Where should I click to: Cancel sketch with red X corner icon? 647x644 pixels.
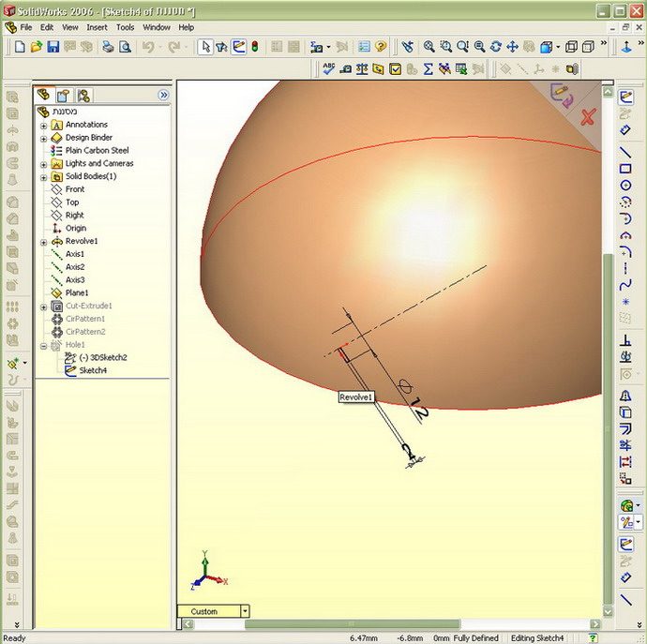pyautogui.click(x=588, y=117)
